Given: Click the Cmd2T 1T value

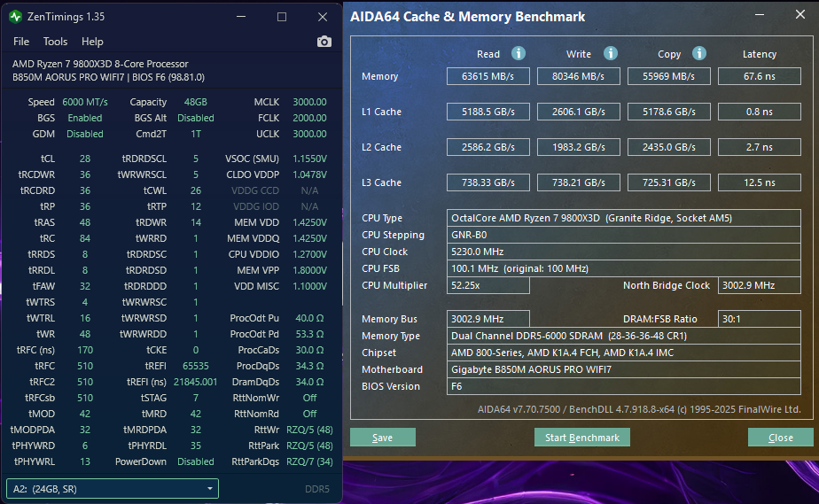Looking at the screenshot, I should click(195, 134).
